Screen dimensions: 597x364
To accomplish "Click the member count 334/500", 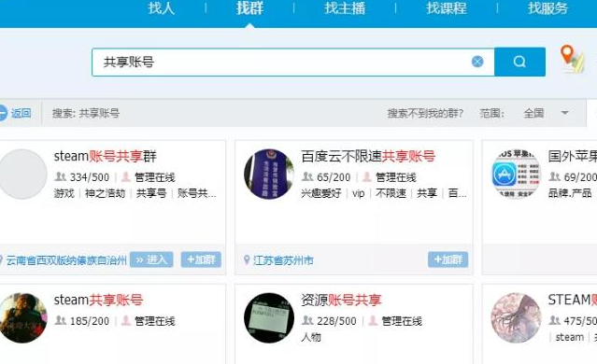I will tap(90, 177).
